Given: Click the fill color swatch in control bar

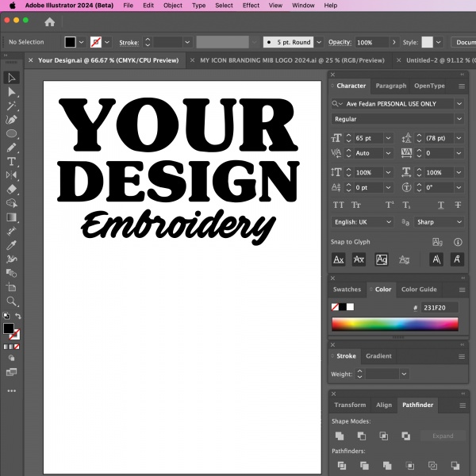Looking at the screenshot, I should pos(70,42).
